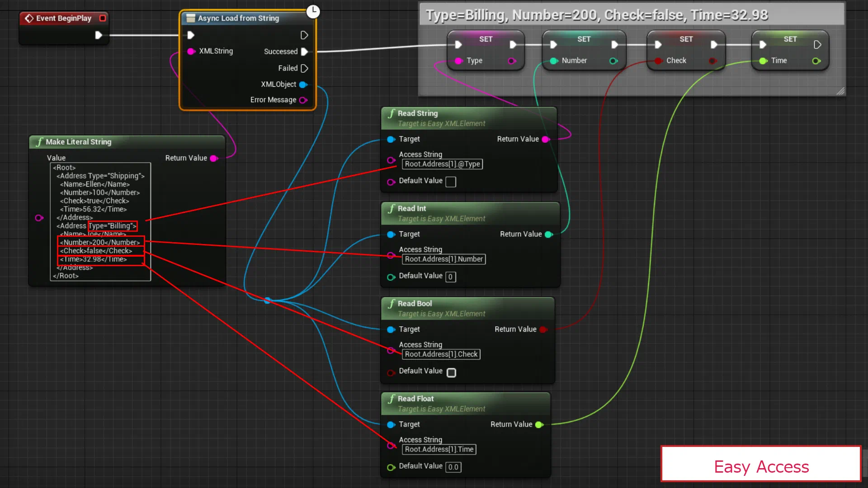Select the SET Time node header
This screenshot has width=868, height=488.
point(790,39)
